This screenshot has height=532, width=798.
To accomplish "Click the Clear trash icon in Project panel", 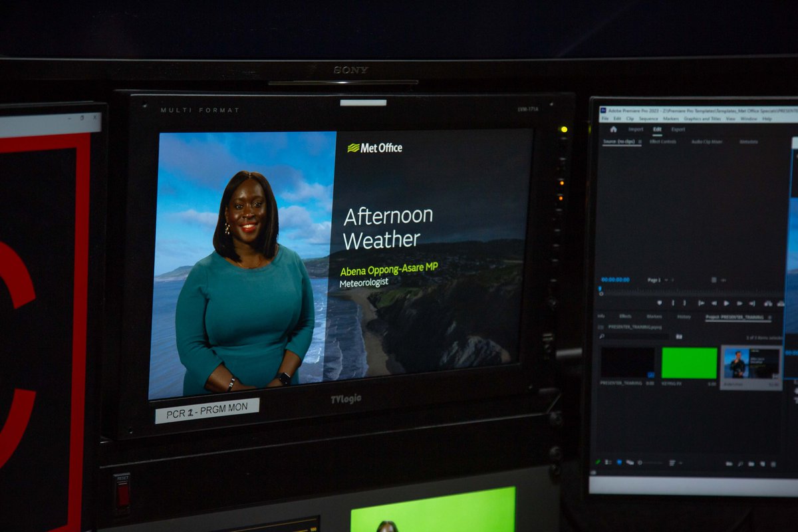I will click(x=773, y=464).
